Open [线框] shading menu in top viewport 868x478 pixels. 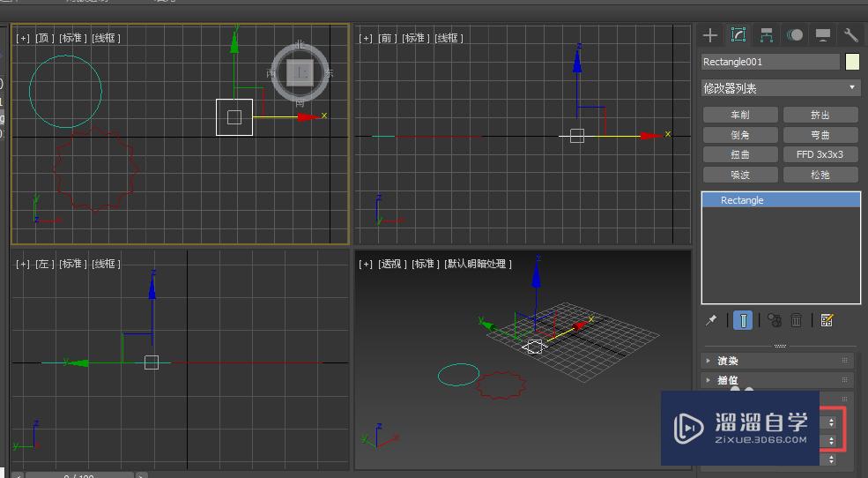[x=106, y=38]
